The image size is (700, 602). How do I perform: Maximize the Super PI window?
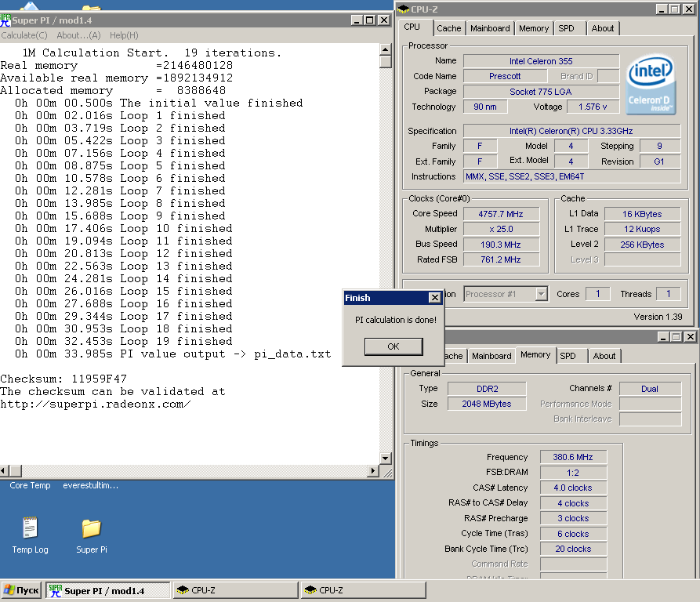[x=370, y=20]
